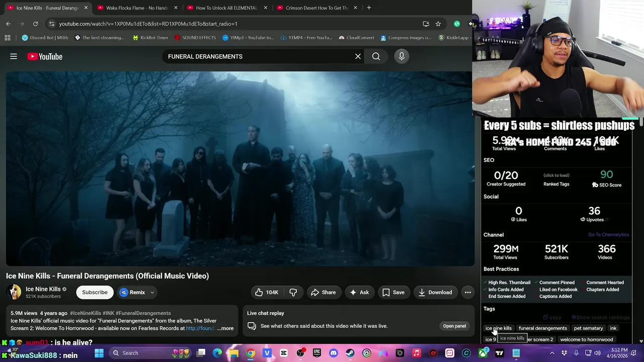The image size is (644, 362).
Task: Open Google Chrome from taskbar
Action: (251, 353)
